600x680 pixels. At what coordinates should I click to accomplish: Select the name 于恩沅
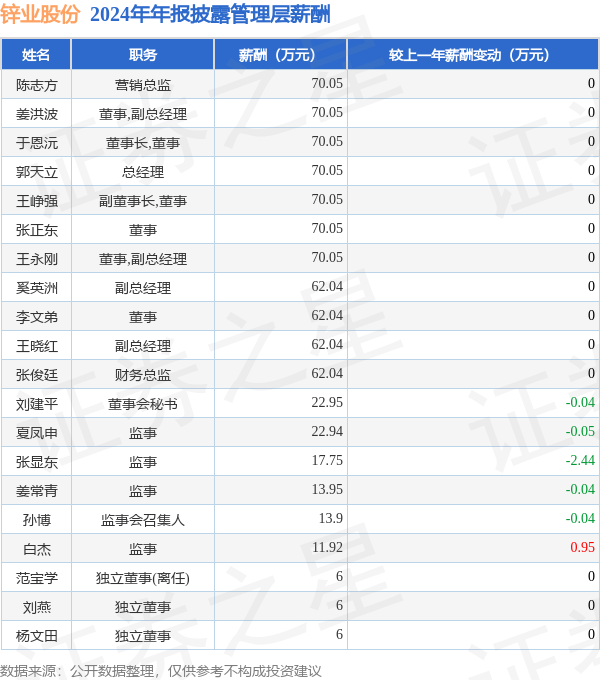pyautogui.click(x=37, y=143)
